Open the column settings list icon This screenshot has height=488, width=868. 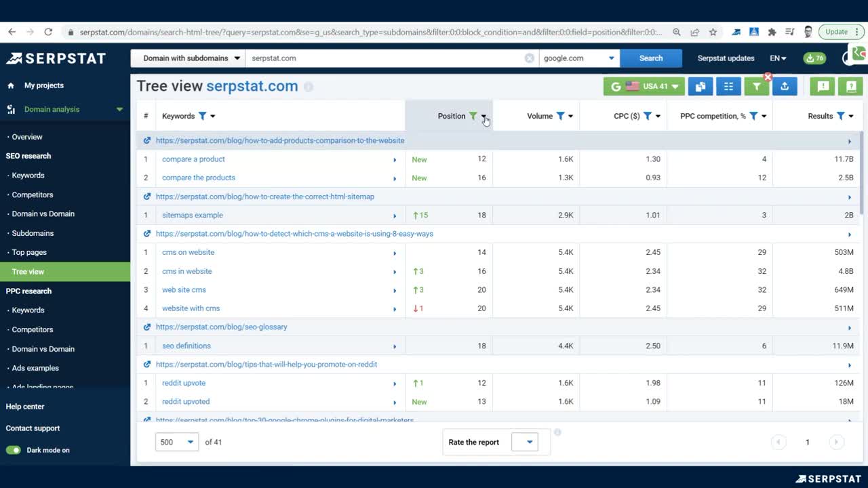[x=728, y=86]
